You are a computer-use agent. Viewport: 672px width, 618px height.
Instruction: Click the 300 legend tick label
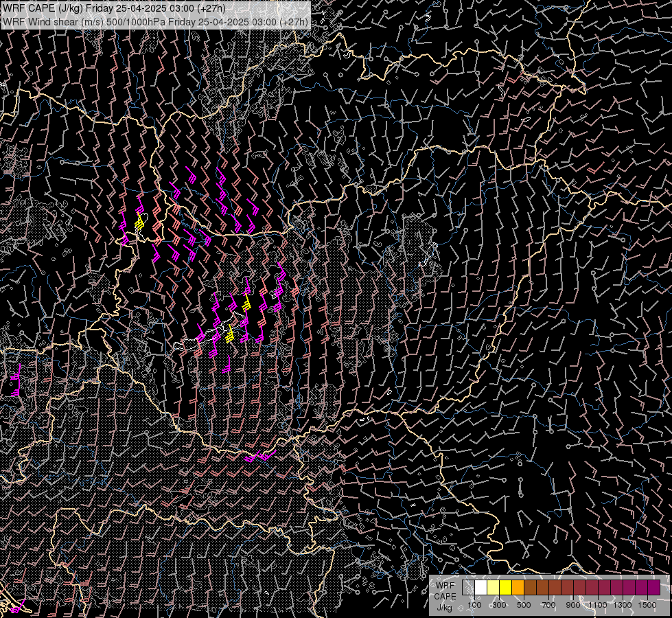(499, 605)
